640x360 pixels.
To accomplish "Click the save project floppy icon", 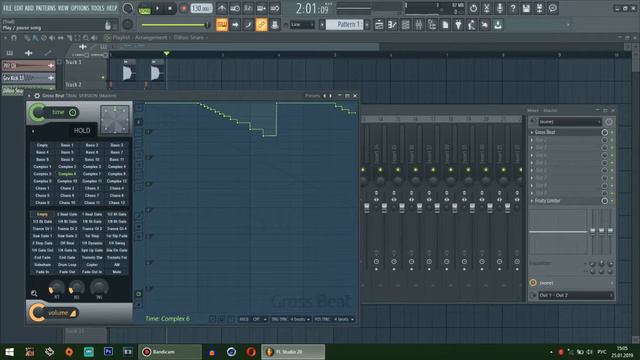I will tap(526, 8).
